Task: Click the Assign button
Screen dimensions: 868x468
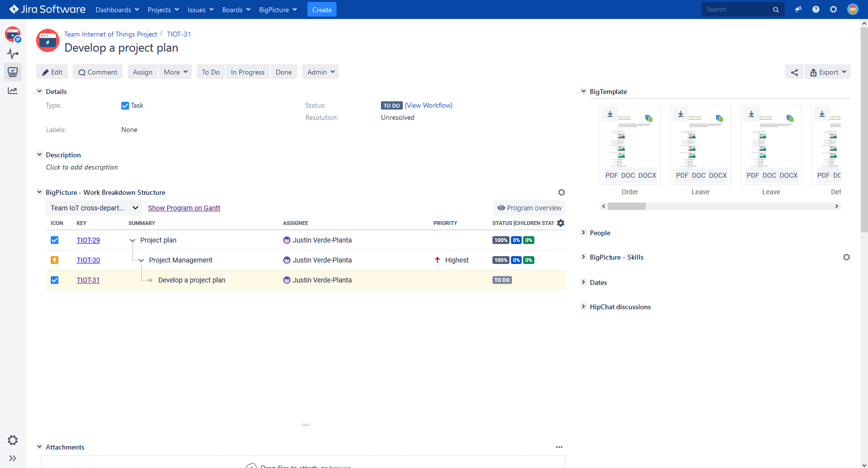Action: [x=143, y=72]
